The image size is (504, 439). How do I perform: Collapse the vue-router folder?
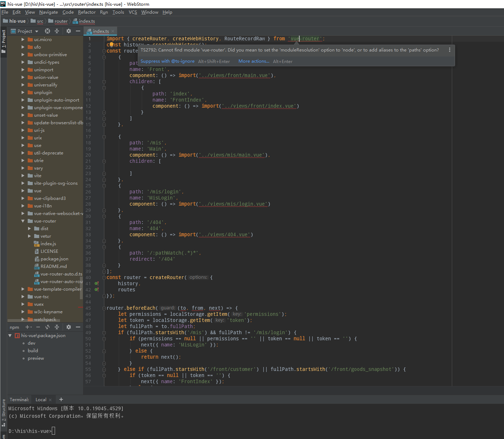coord(23,221)
